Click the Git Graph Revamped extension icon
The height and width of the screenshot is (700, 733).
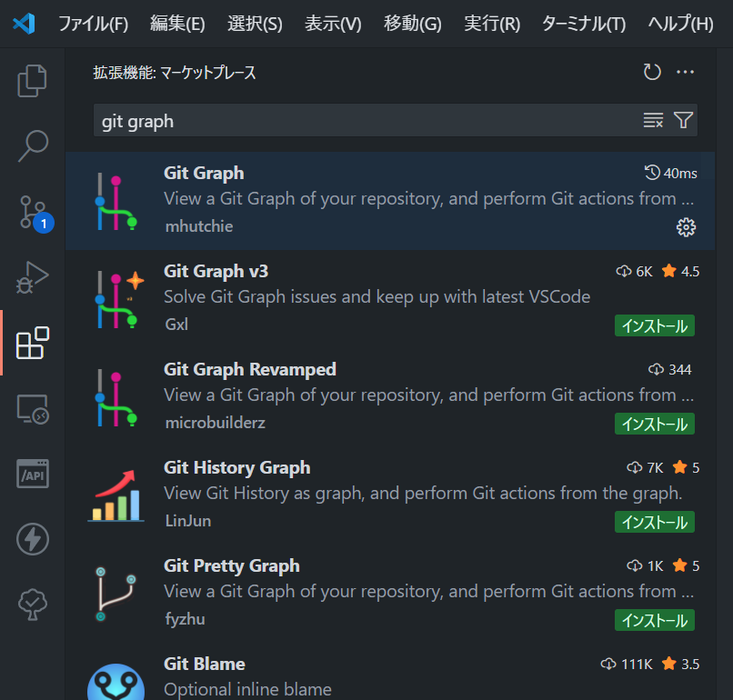115,398
